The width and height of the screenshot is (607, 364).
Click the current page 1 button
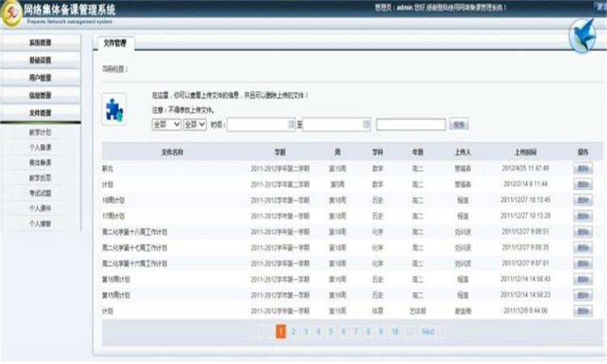(x=281, y=332)
